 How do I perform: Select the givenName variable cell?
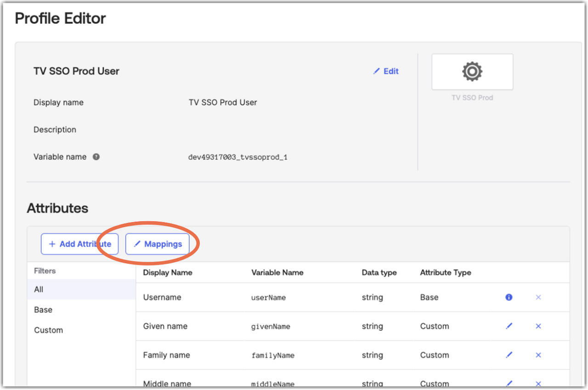[271, 327]
